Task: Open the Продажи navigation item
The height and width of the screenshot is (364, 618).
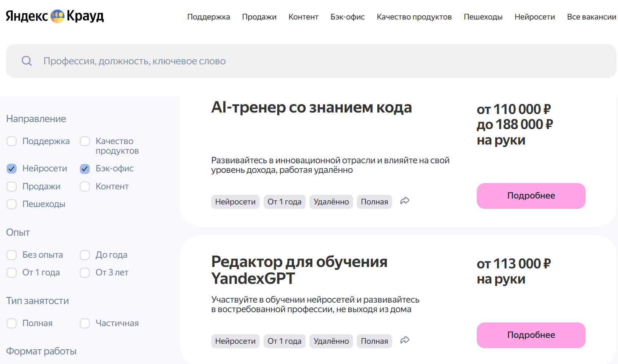Action: point(259,17)
